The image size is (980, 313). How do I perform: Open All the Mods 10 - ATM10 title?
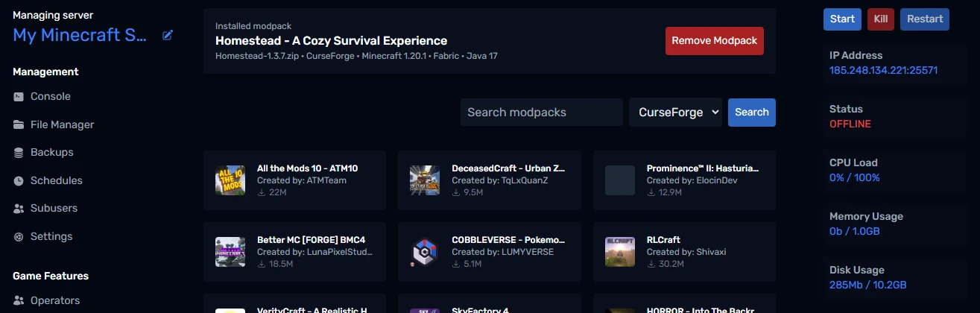coord(307,168)
